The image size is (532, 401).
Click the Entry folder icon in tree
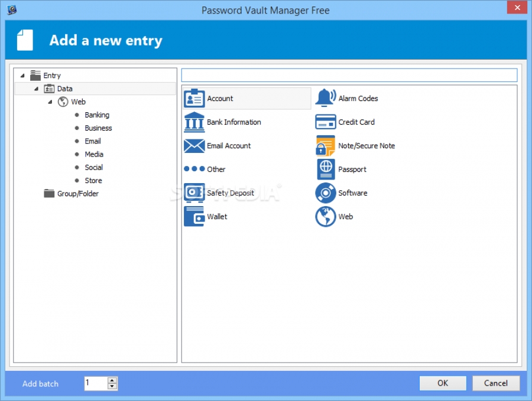[x=35, y=75]
